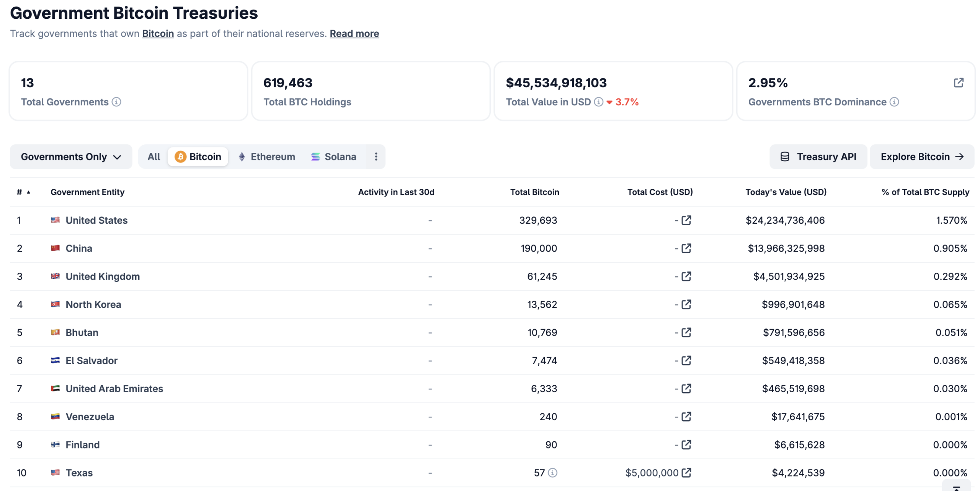Sort table by the # rank column
Viewport: 980px width, 491px height.
pyautogui.click(x=23, y=192)
